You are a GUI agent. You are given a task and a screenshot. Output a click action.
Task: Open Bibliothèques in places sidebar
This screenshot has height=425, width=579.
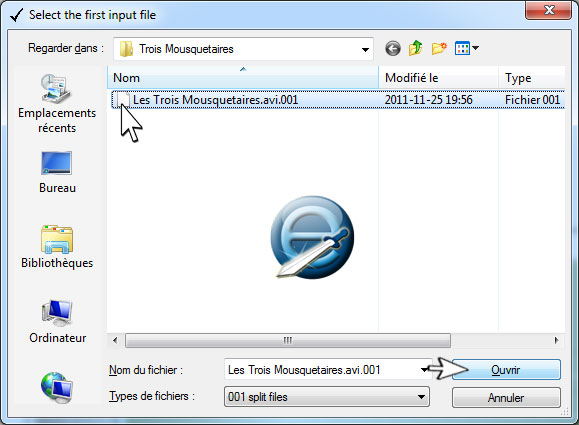pos(57,247)
